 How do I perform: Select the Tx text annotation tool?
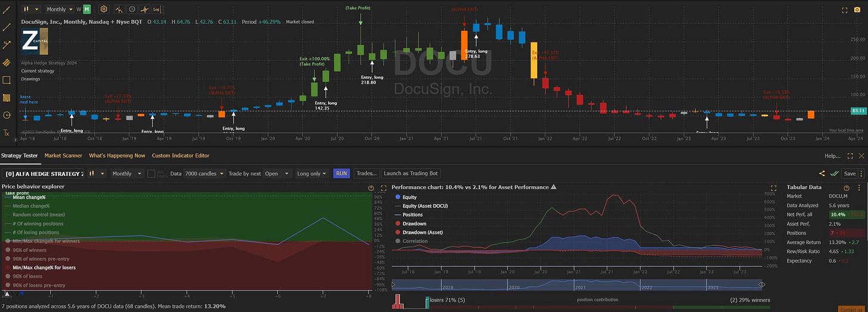pos(7,132)
